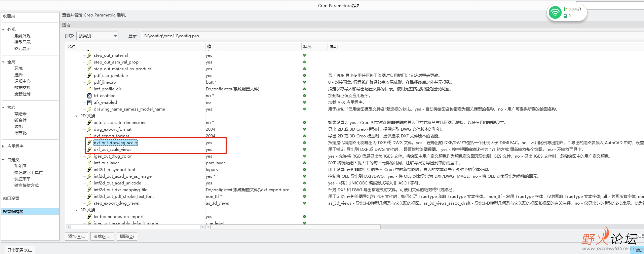Click the 名称 column header
644x254 pixels.
click(x=135, y=46)
